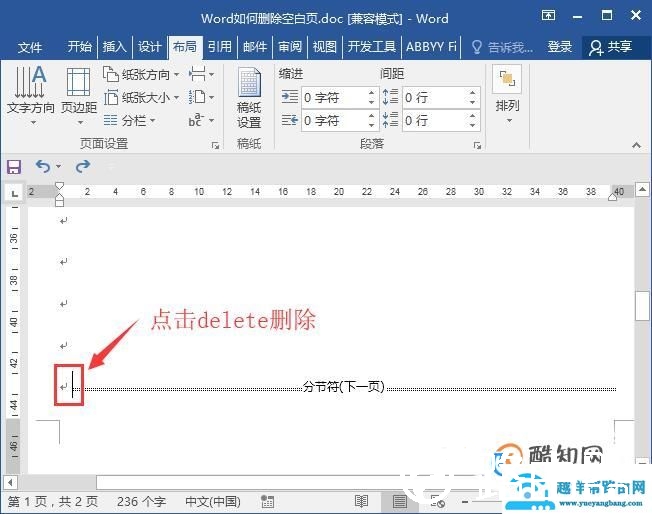
Task: Switch to the View (视图) tab
Action: (324, 47)
